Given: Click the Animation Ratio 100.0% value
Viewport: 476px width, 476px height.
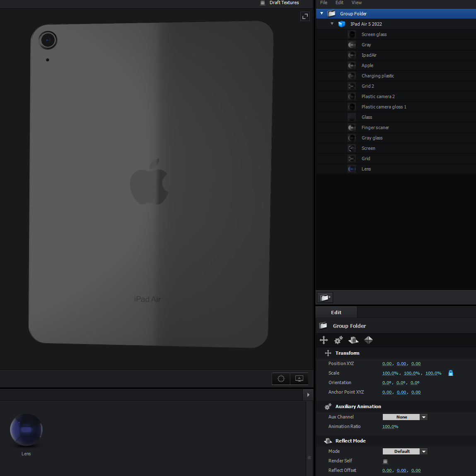Looking at the screenshot, I should click(x=390, y=426).
